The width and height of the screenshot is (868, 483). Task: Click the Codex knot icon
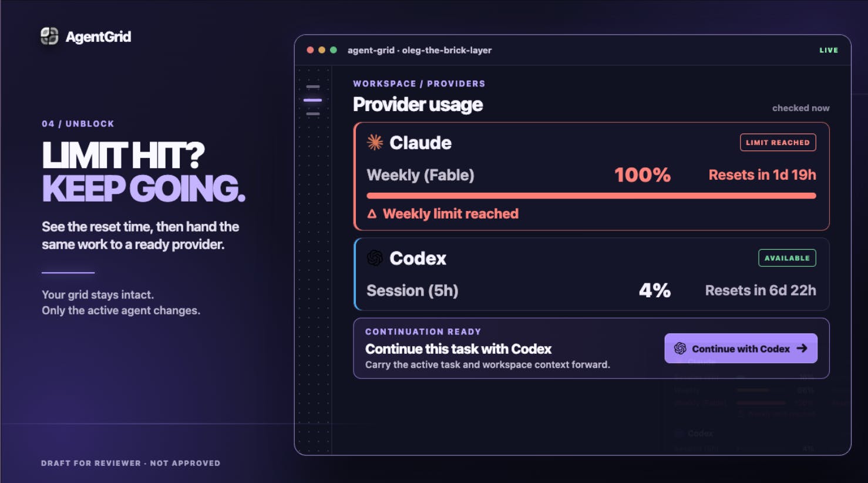(x=375, y=258)
